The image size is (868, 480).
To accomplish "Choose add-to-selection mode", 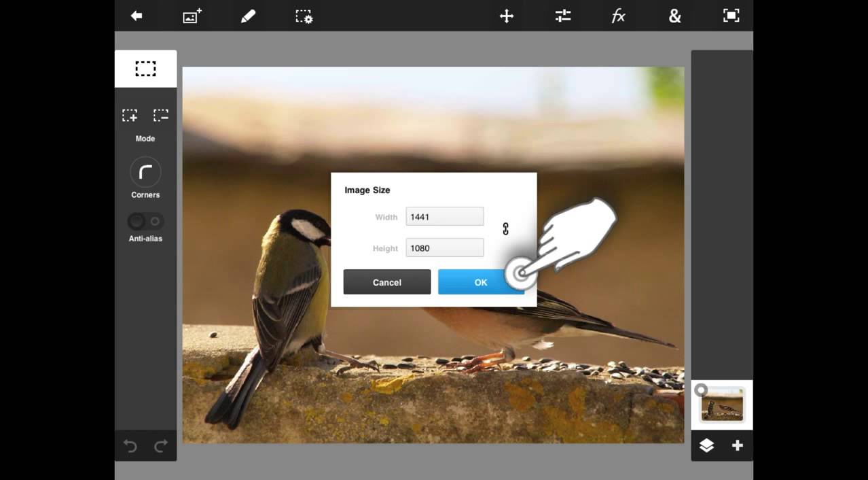I will [x=130, y=115].
